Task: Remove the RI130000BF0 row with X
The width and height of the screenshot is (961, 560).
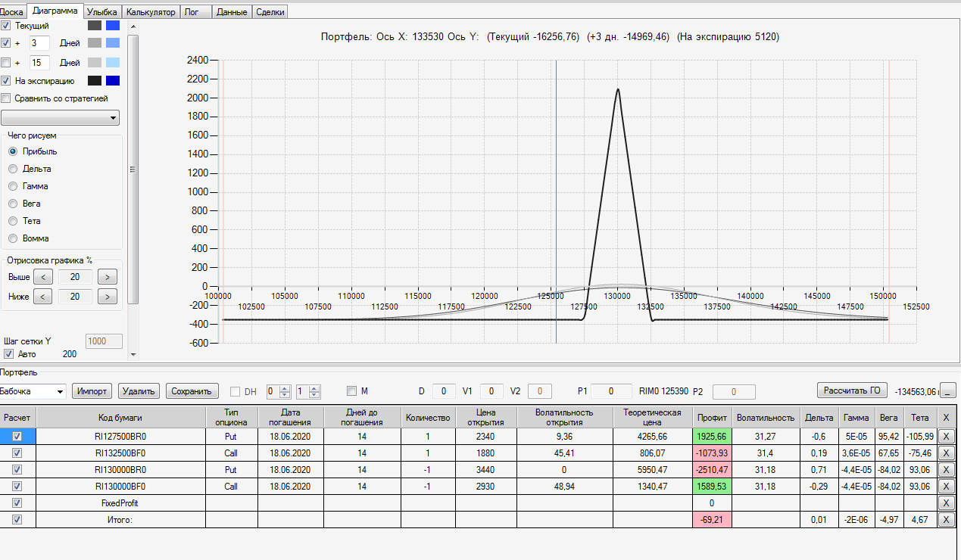Action: (x=947, y=486)
